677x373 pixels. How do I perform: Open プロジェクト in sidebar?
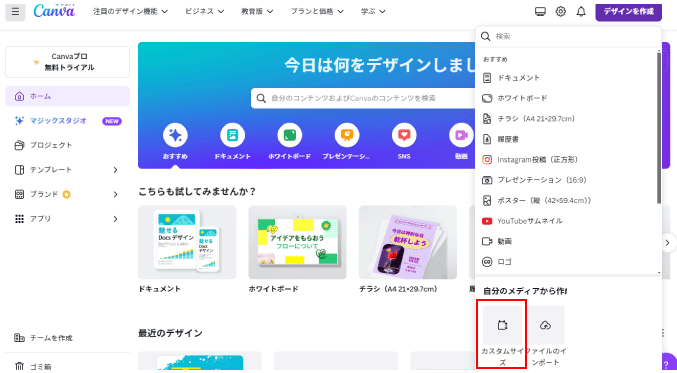pos(67,145)
